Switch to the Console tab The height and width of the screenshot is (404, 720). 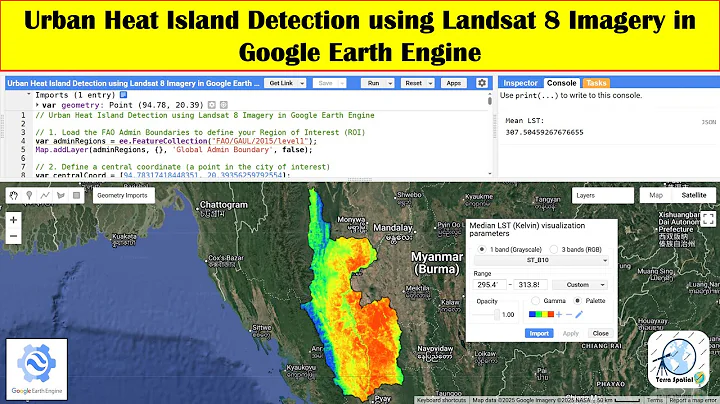(x=562, y=83)
